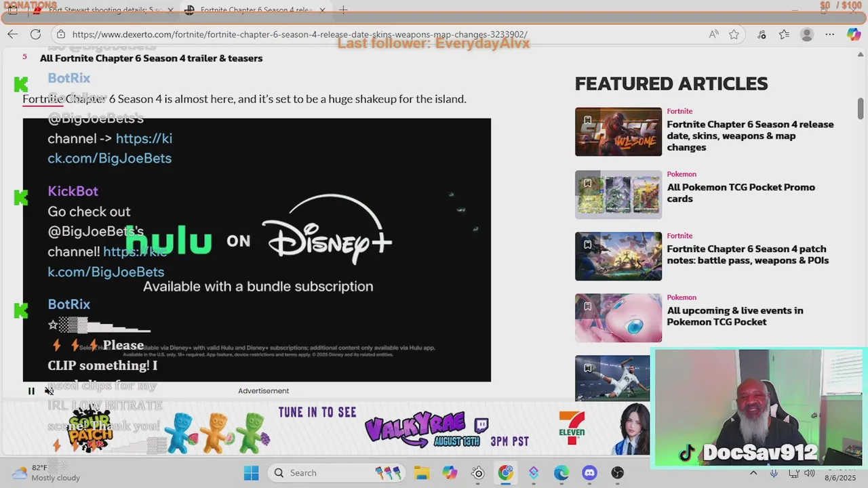
Task: Click the 'FEATURED ARTICLES' heading
Action: point(671,84)
